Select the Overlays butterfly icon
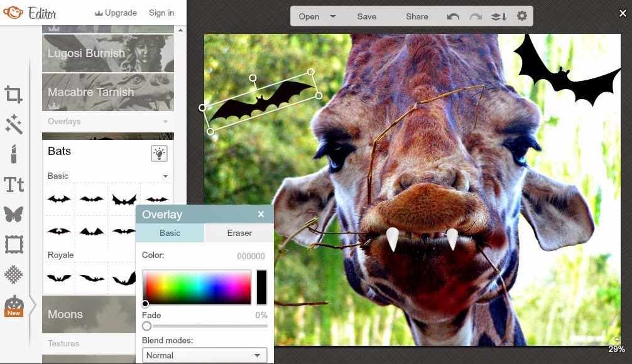The height and width of the screenshot is (364, 632). point(14,215)
